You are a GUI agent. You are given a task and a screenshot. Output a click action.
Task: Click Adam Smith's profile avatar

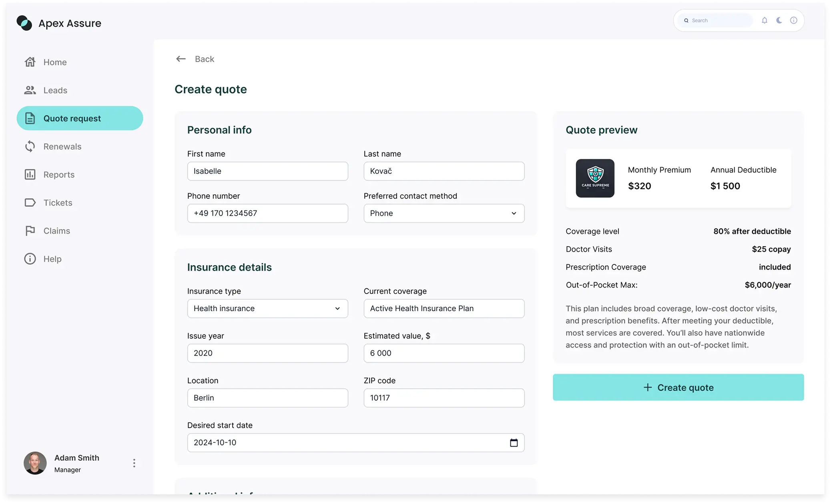(x=35, y=463)
